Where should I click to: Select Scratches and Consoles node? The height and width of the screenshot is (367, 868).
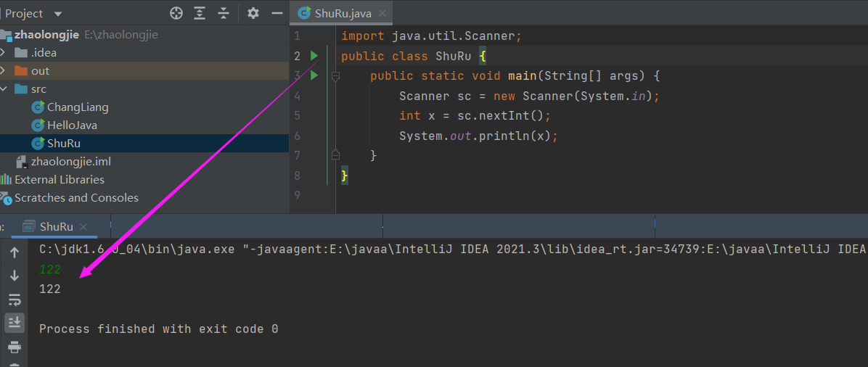[x=76, y=197]
